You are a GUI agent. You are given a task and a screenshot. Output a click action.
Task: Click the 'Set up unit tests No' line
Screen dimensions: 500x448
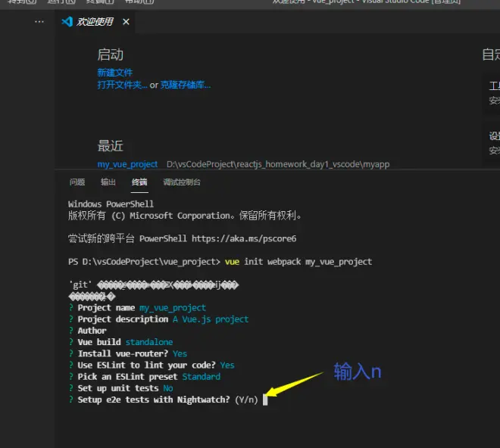click(121, 388)
